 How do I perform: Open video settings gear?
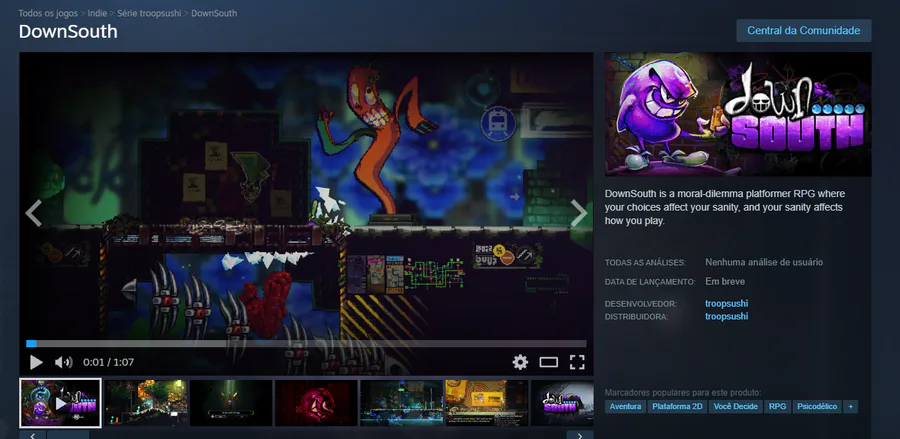pyautogui.click(x=520, y=362)
